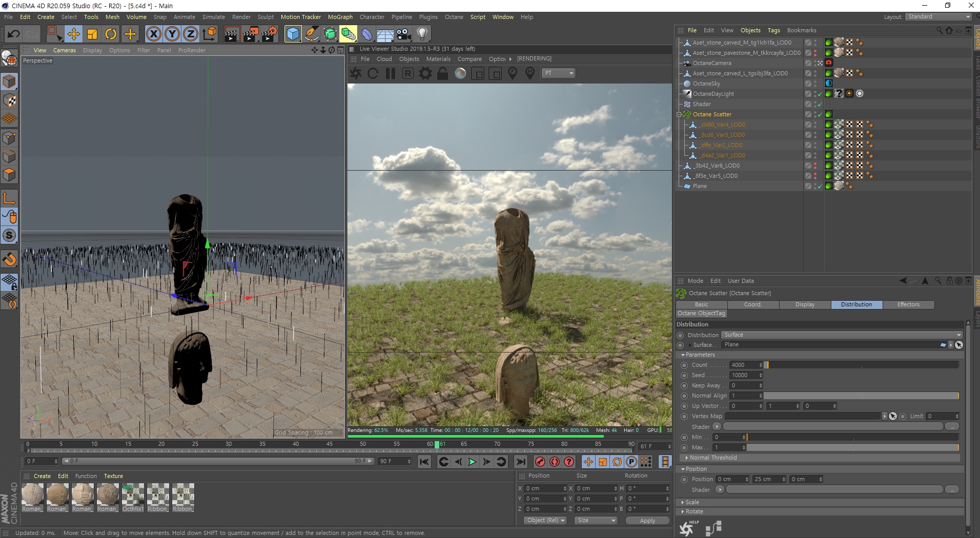980x538 pixels.
Task: Click the spline Pen tool icon
Action: [312, 34]
